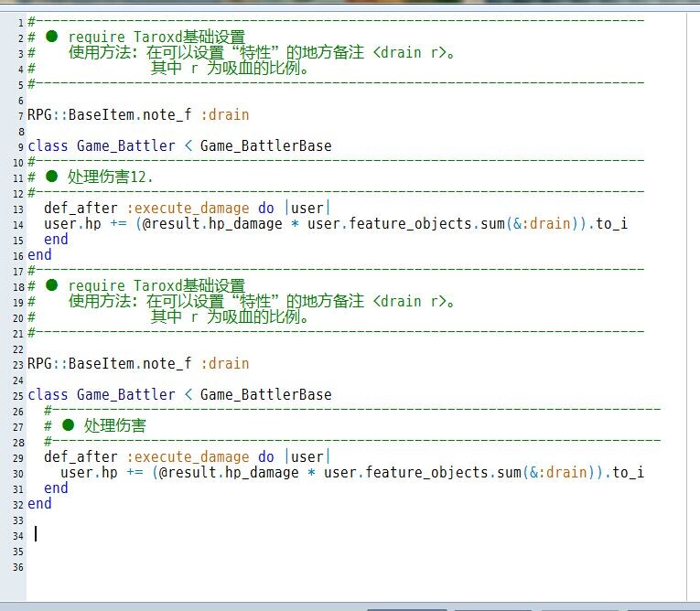Click 'Game_BattlerBase' on line 9
Viewport: 700px width, 611px height.
pyautogui.click(x=265, y=146)
